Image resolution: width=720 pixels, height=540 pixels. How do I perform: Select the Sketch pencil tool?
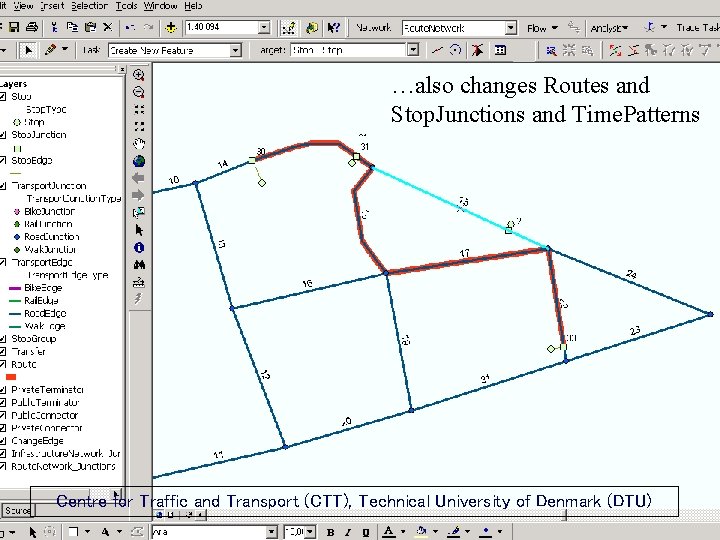(50, 50)
